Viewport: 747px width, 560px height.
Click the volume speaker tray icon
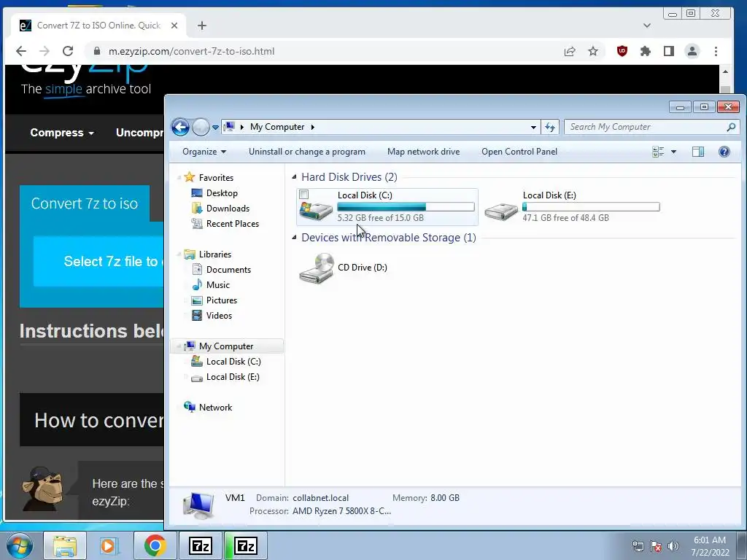click(673, 546)
